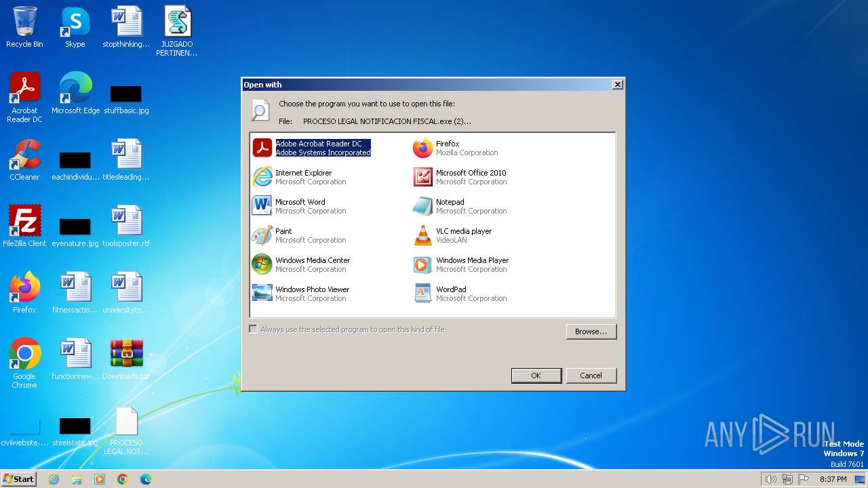Select fitnessactio... Word document

(x=75, y=293)
